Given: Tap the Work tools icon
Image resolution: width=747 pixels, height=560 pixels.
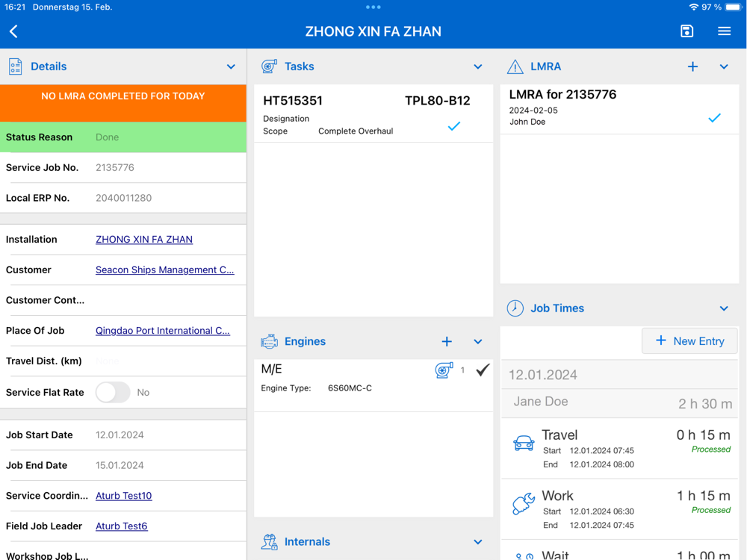Looking at the screenshot, I should point(524,504).
